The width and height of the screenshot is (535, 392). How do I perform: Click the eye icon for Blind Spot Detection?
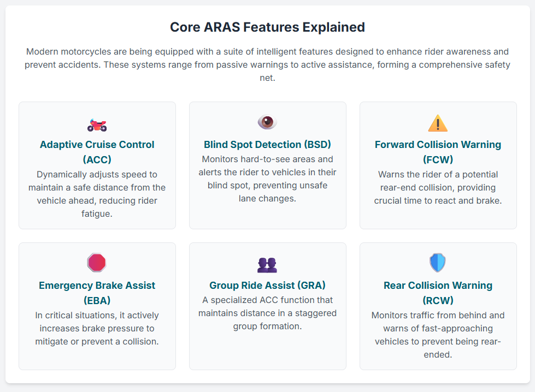pyautogui.click(x=267, y=122)
